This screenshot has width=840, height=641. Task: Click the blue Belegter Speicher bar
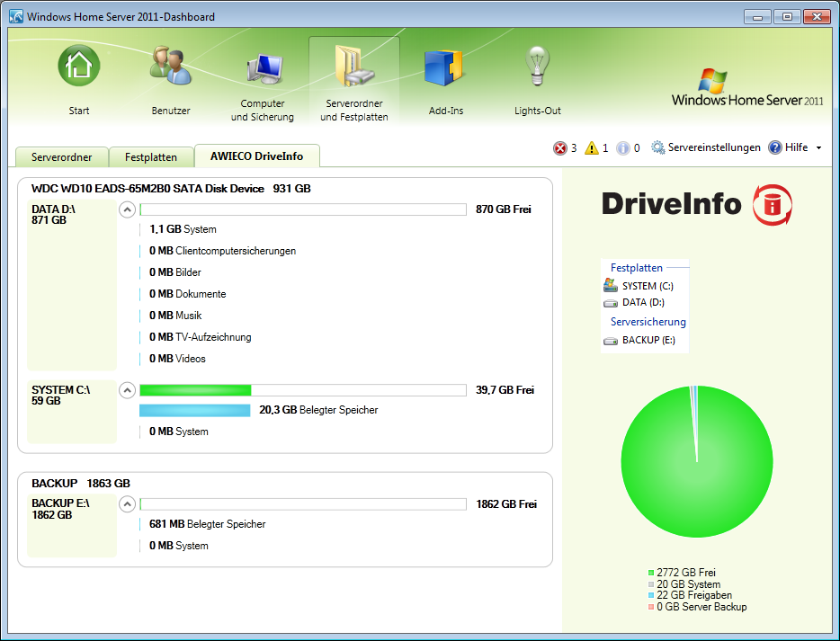(x=194, y=410)
